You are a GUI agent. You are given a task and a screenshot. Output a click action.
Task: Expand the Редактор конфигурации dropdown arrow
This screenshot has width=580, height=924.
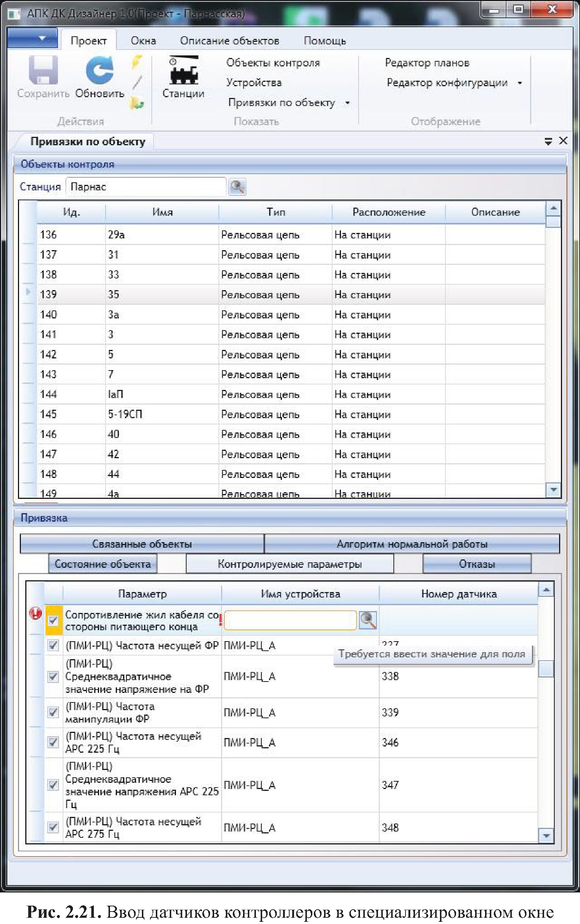[x=520, y=83]
